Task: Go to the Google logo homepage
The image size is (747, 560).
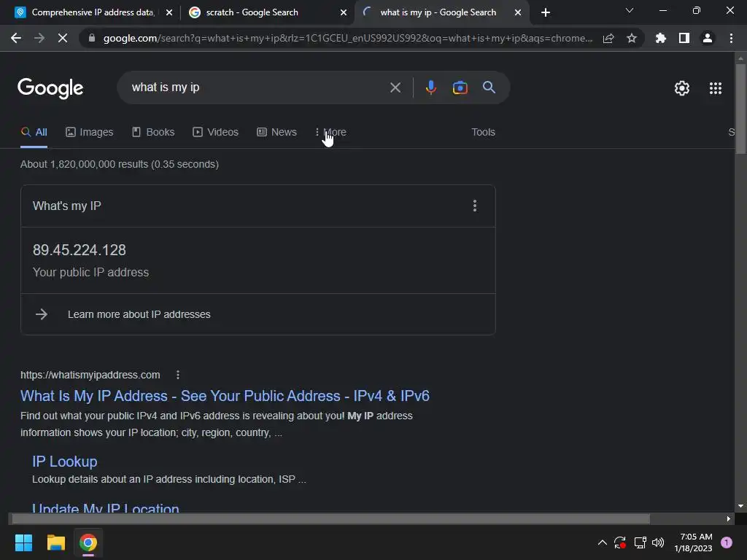Action: (x=50, y=88)
